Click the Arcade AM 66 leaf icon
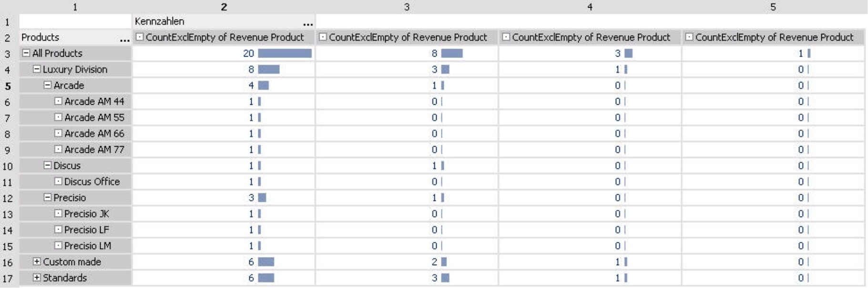868x288 pixels. click(x=58, y=133)
